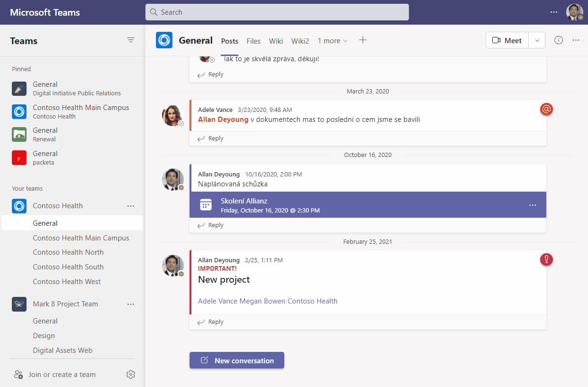This screenshot has width=588, height=387.
Task: Open the Skolení Allianz meeting card
Action: [368, 205]
